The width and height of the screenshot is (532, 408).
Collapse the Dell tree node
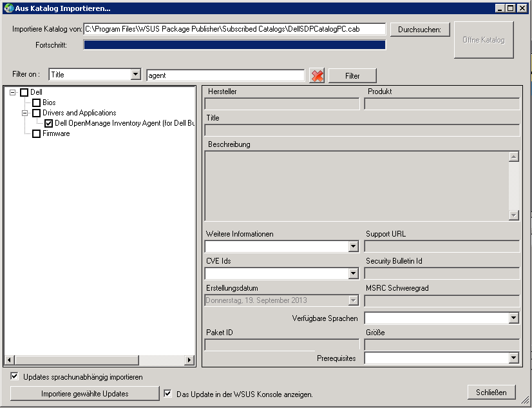pos(12,92)
